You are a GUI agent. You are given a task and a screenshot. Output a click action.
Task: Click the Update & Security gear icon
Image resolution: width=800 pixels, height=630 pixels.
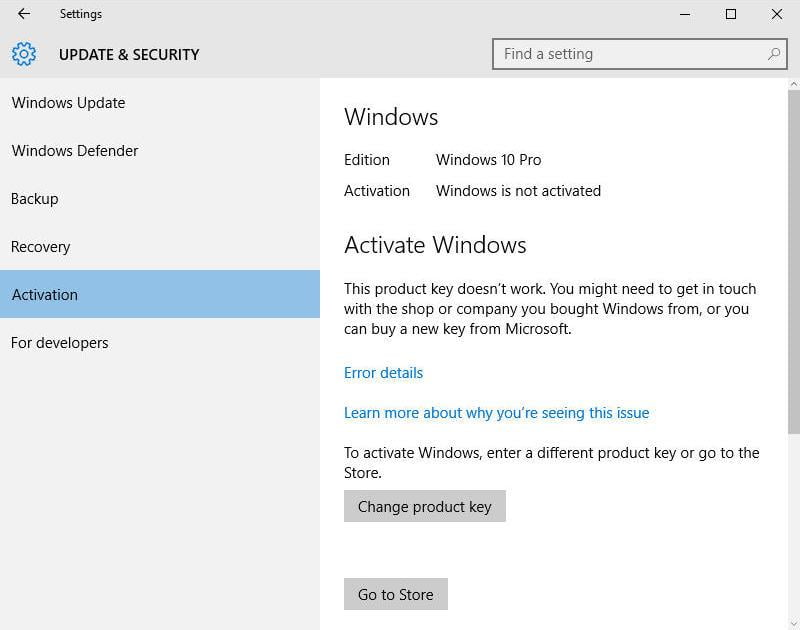click(x=23, y=54)
